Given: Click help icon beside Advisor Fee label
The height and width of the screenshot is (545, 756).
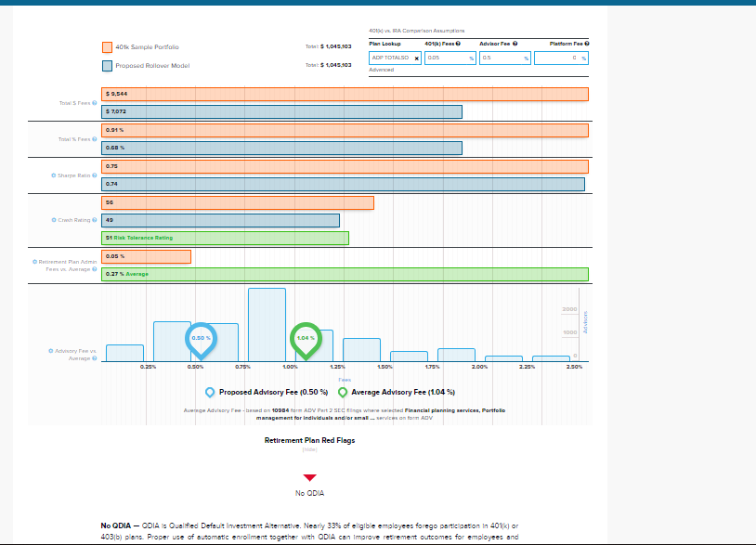Looking at the screenshot, I should pos(515,44).
